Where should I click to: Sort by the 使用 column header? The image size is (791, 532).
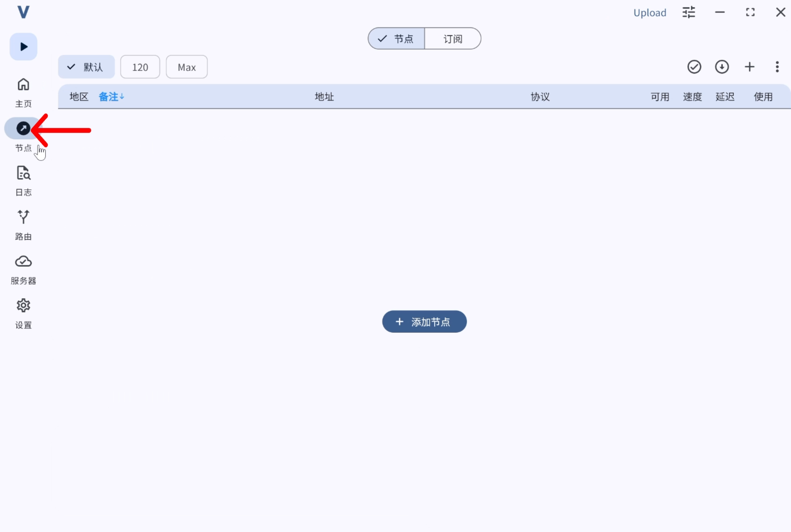[x=763, y=97]
